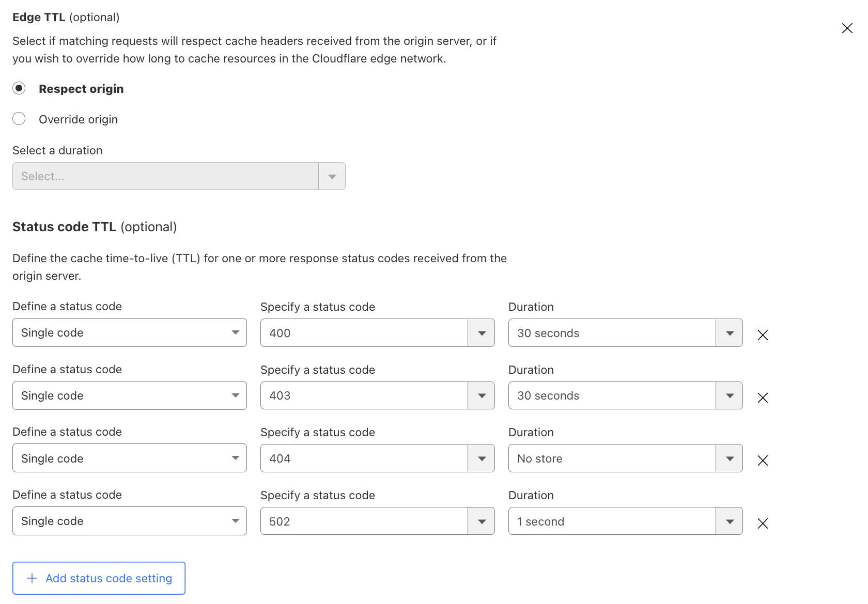Viewport: 868px width, 604px height.
Task: Remove the 400 status code row
Action: (763, 335)
